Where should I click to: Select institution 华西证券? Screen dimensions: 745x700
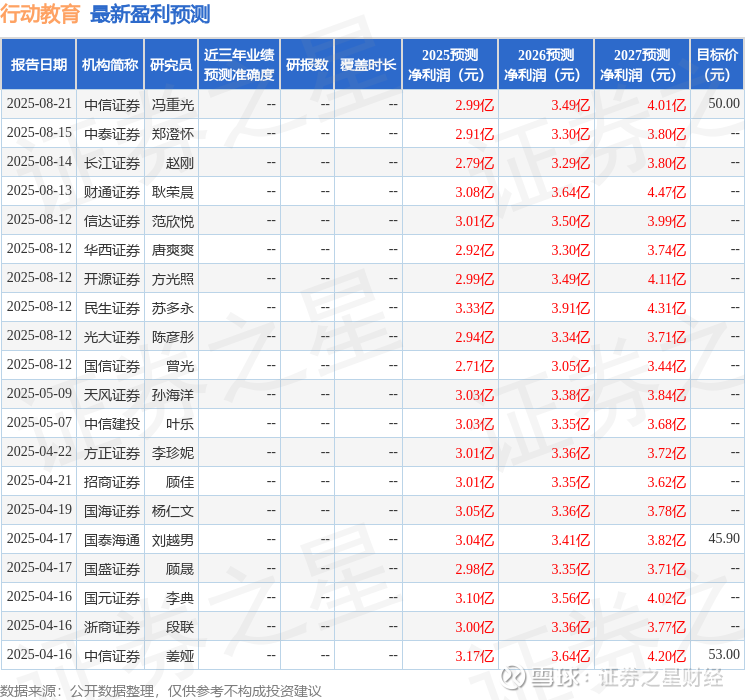point(112,250)
